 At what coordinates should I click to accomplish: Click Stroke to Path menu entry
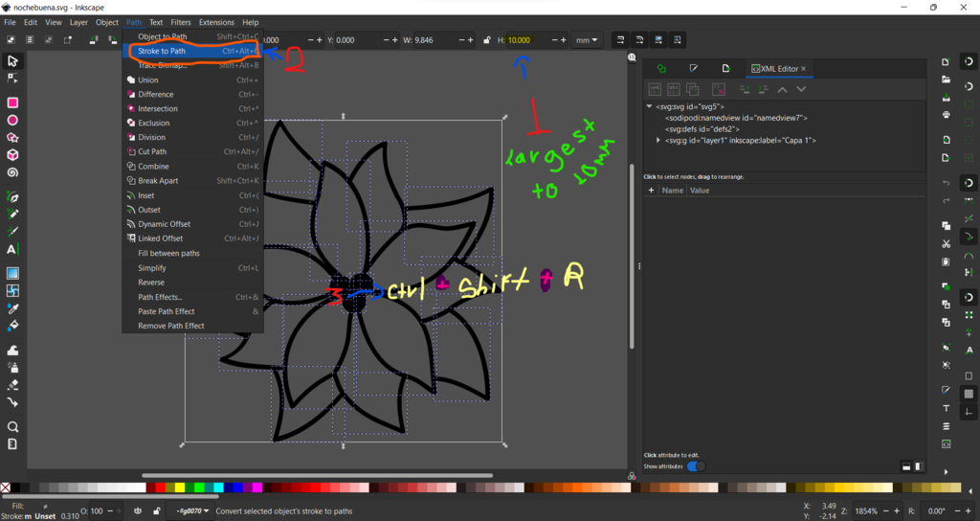(162, 51)
